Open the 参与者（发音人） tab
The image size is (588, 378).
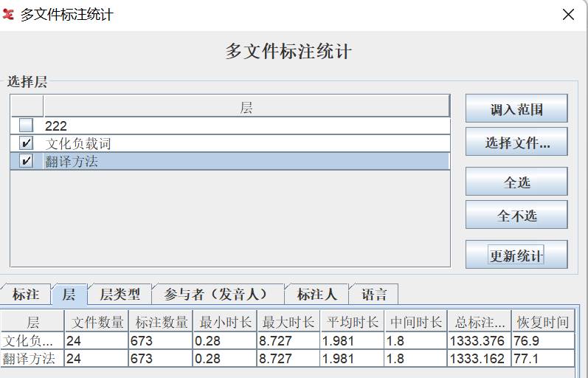[218, 295]
